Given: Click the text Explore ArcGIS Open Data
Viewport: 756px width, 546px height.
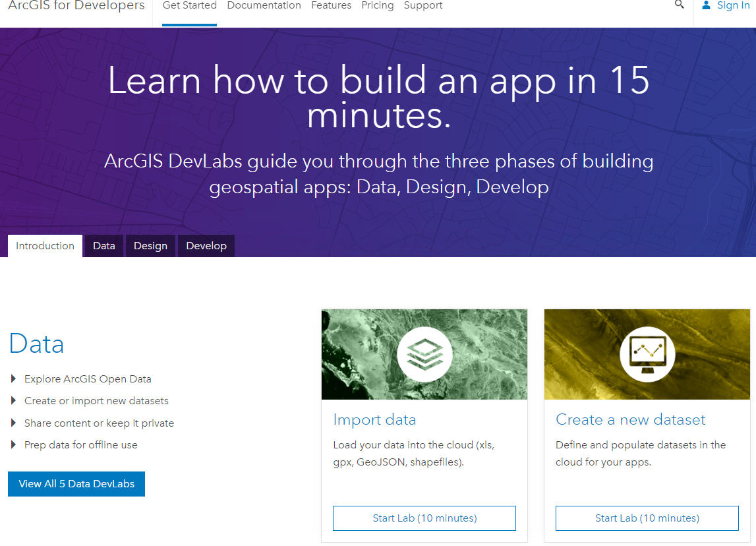Looking at the screenshot, I should click(x=88, y=379).
